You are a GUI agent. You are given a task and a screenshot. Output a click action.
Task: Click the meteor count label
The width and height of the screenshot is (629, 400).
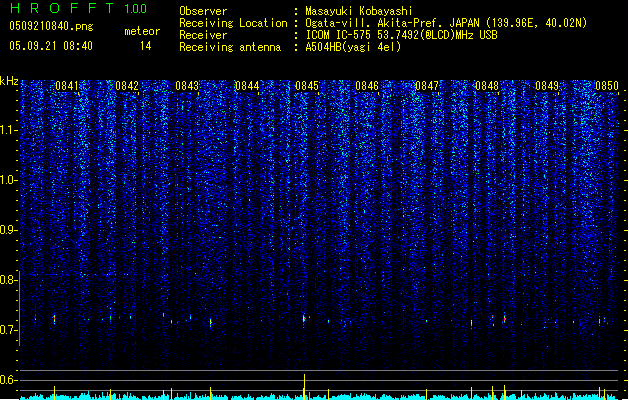tap(142, 31)
